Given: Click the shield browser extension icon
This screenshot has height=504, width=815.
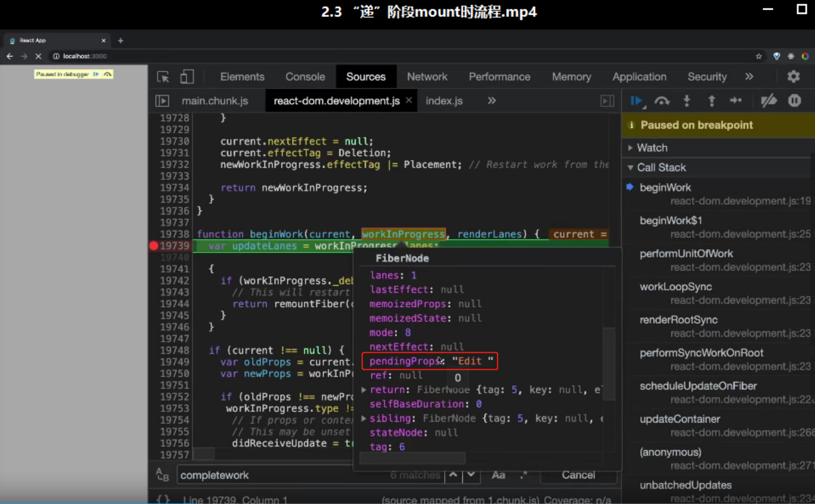Looking at the screenshot, I should pos(776,56).
